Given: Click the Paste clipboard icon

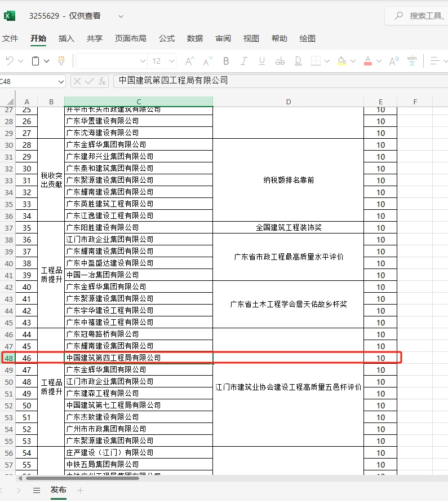Looking at the screenshot, I should pos(36,61).
